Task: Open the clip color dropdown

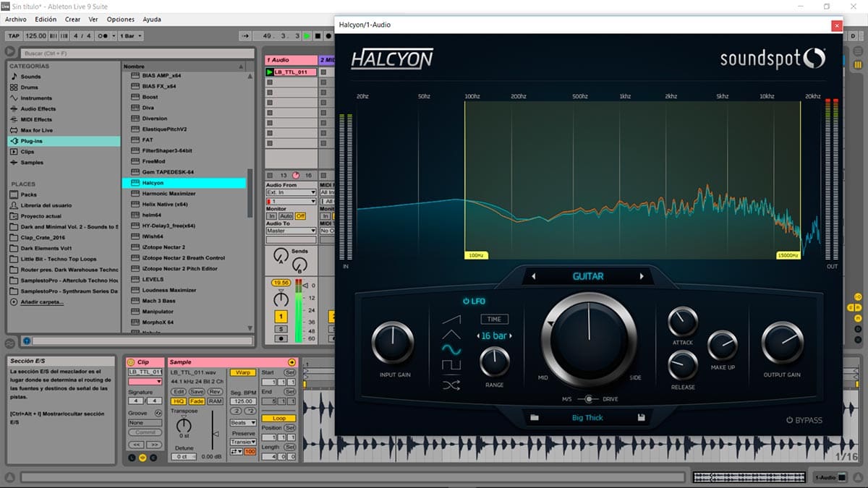Action: click(x=145, y=382)
